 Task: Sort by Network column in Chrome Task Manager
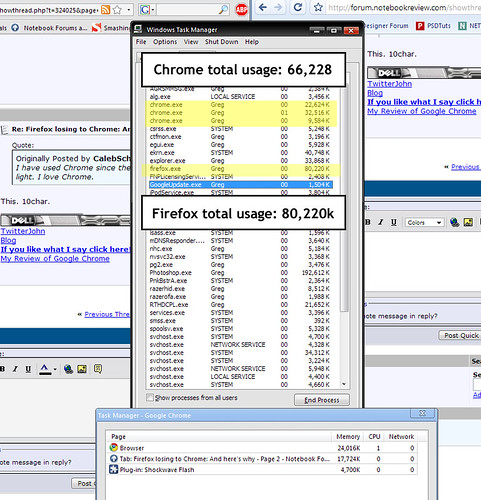click(x=401, y=436)
